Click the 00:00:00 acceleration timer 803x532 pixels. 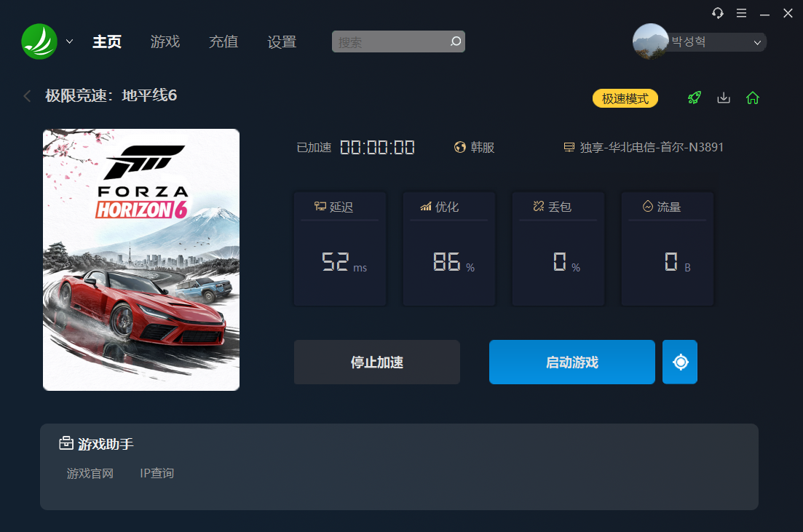point(377,148)
